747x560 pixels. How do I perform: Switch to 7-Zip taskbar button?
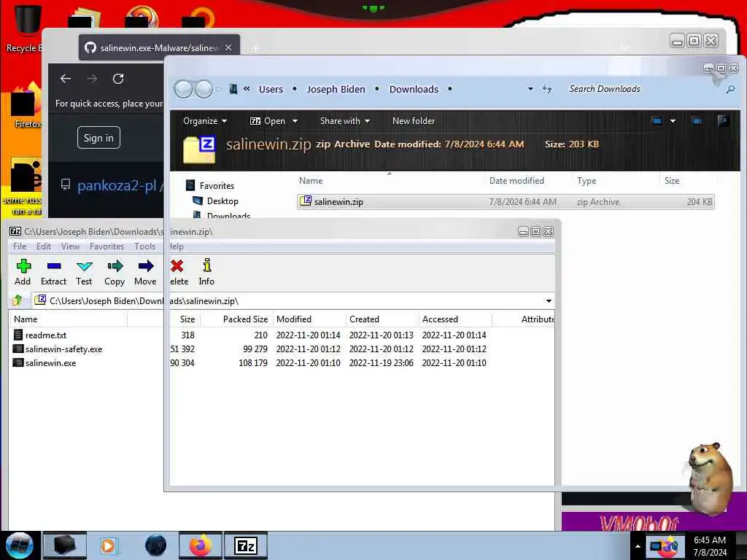pyautogui.click(x=246, y=545)
